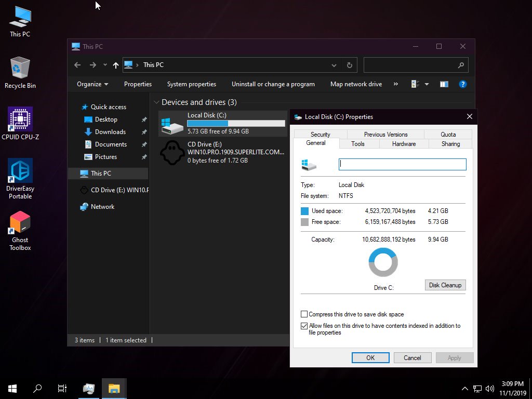The height and width of the screenshot is (399, 532).
Task: Click the refresh icon beside address bar
Action: (x=350, y=65)
